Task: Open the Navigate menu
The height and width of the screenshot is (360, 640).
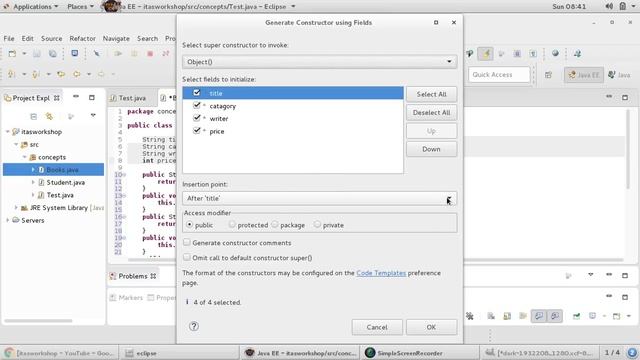Action: pyautogui.click(x=116, y=38)
